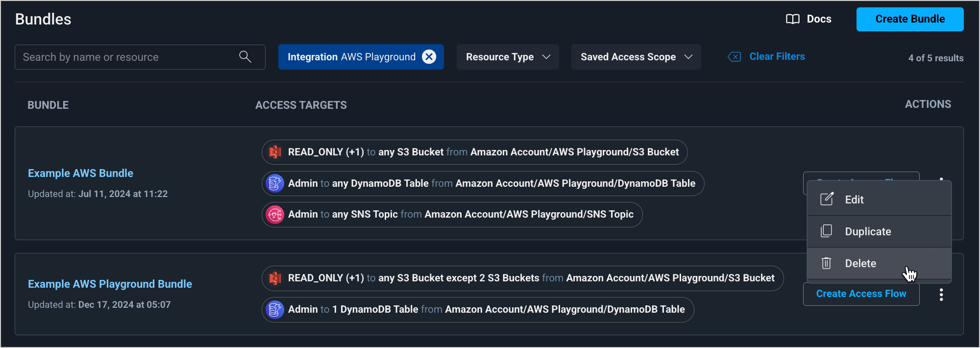Expand the Saved Access Scope dropdown
The image size is (980, 348).
[636, 57]
